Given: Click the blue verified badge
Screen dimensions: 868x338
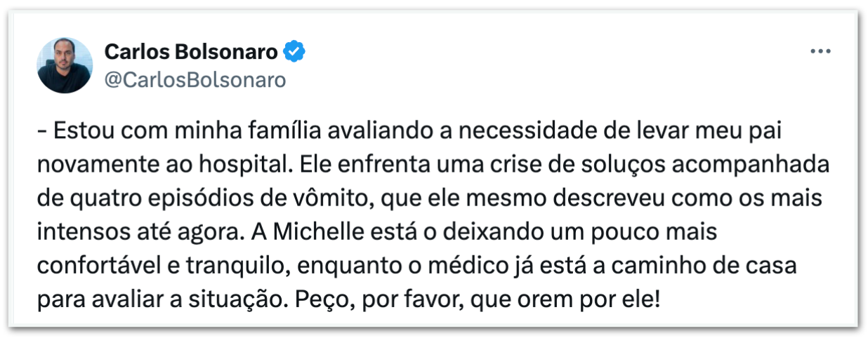Looking at the screenshot, I should click(x=294, y=51).
